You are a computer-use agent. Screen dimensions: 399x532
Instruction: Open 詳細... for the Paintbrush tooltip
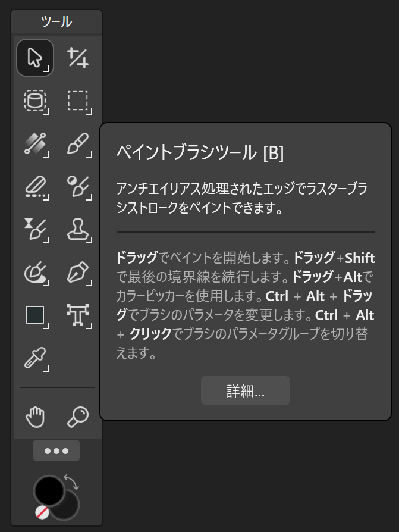point(245,390)
